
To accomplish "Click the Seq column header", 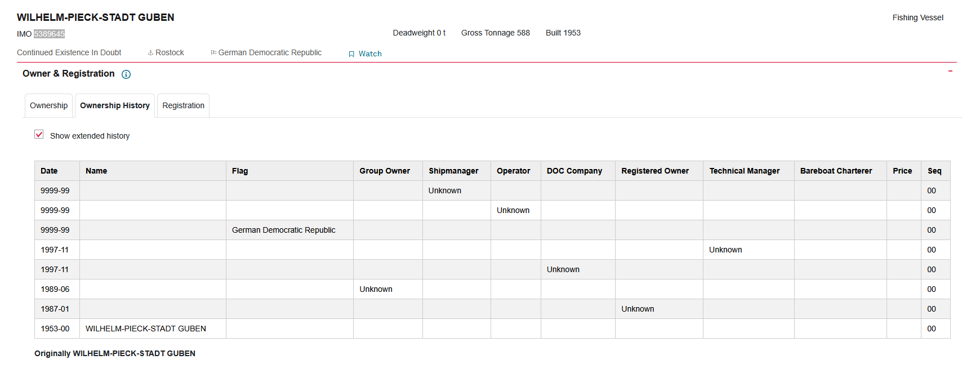I will 934,171.
